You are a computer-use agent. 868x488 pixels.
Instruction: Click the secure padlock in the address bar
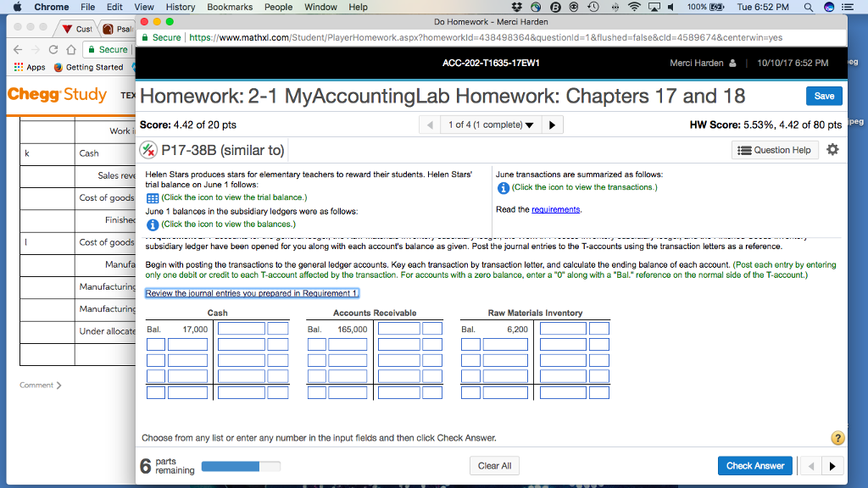pyautogui.click(x=147, y=38)
